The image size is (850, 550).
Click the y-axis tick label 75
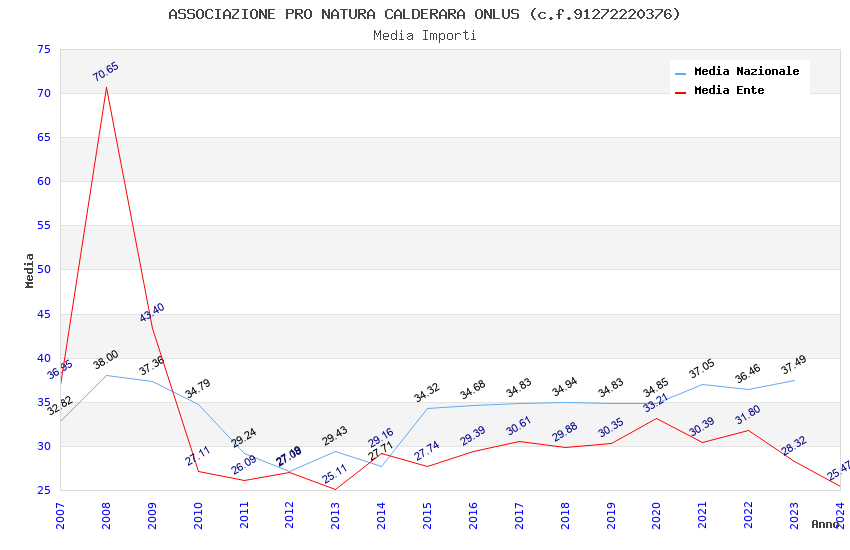(44, 49)
